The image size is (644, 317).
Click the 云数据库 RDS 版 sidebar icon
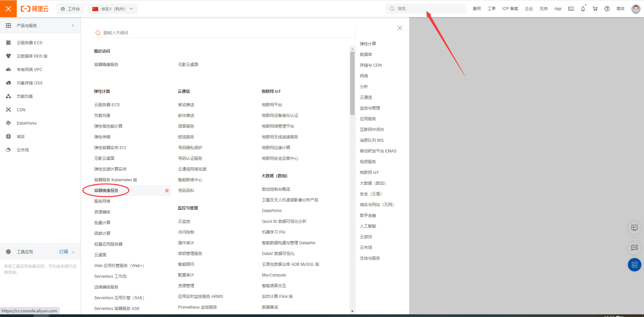coord(8,56)
